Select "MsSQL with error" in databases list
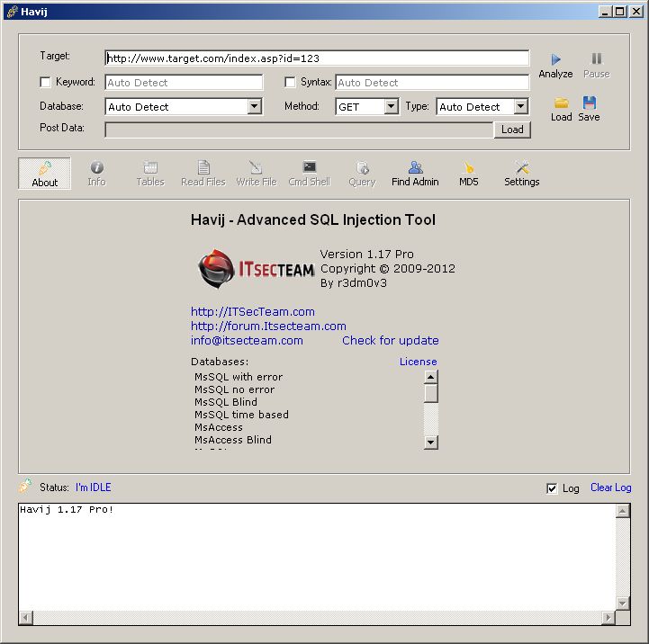Image resolution: width=649 pixels, height=644 pixels. coord(239,377)
